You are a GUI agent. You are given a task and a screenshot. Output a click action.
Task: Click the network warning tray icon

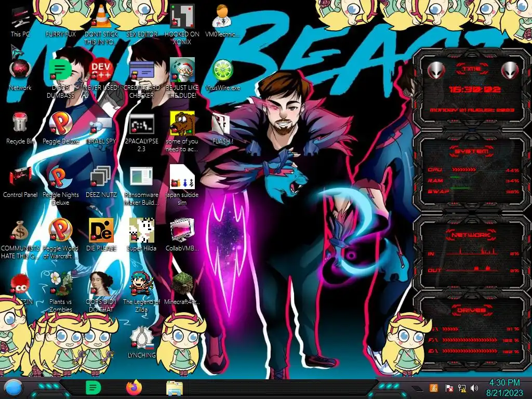click(x=461, y=388)
